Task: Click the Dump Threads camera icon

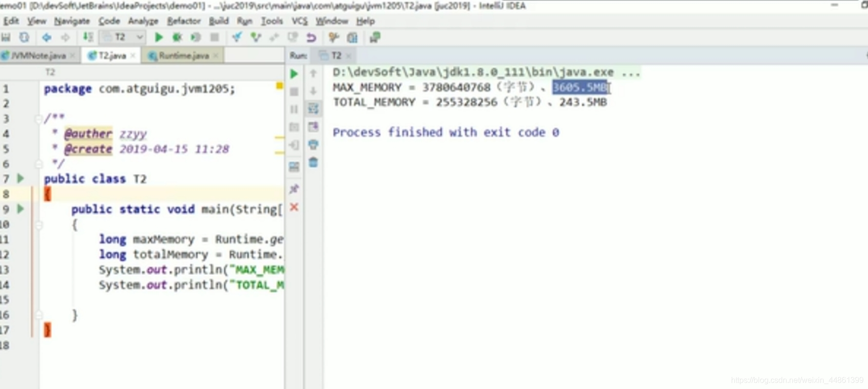Action: (294, 127)
